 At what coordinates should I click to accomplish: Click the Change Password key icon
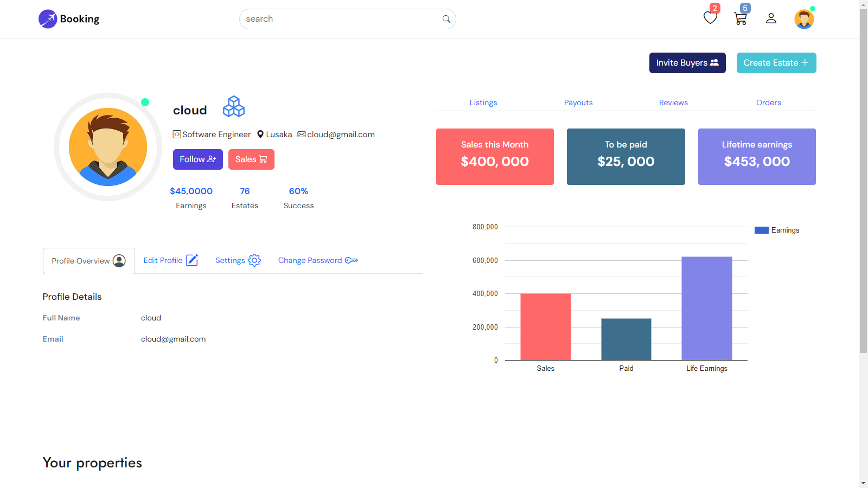click(352, 260)
